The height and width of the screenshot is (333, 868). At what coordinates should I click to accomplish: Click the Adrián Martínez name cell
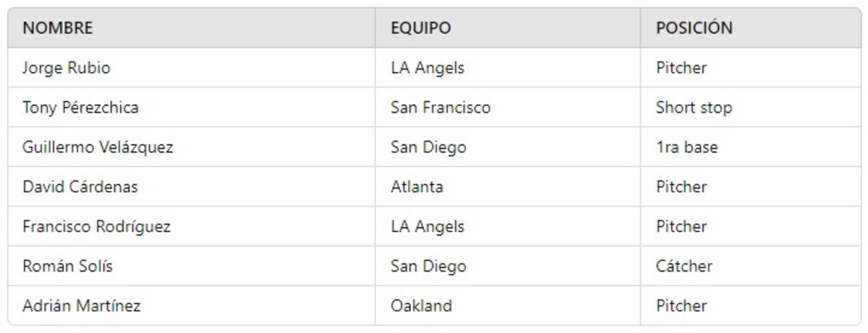pos(82,306)
